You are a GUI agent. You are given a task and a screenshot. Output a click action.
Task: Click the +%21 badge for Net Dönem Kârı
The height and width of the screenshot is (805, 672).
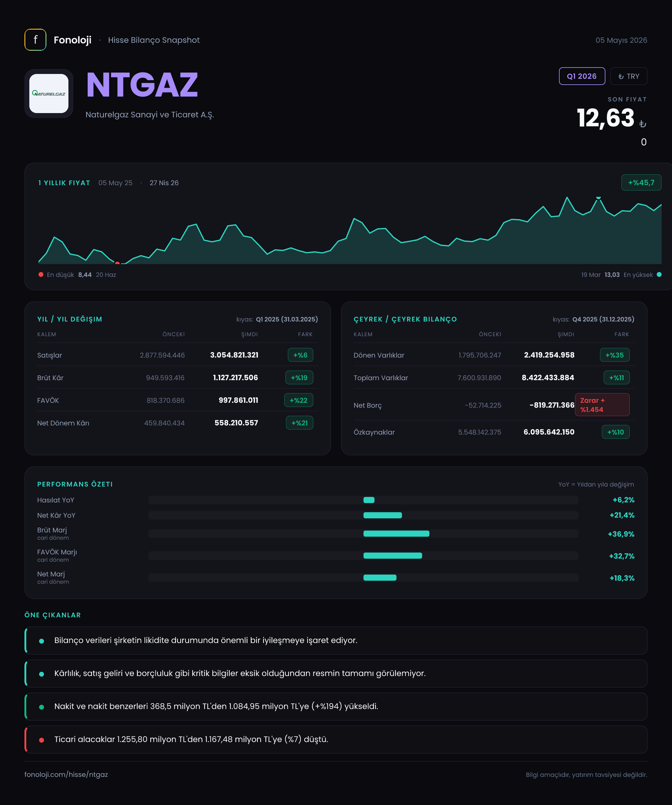(x=300, y=423)
